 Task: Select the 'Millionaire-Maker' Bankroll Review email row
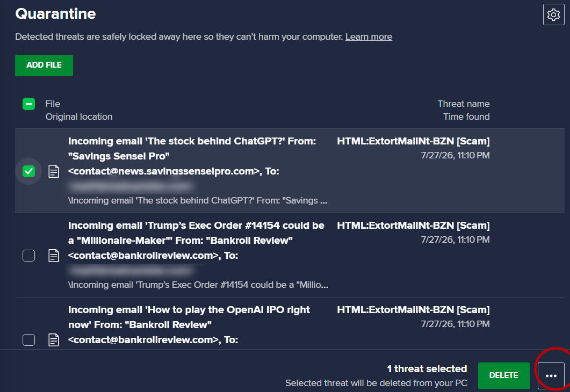[x=290, y=255]
